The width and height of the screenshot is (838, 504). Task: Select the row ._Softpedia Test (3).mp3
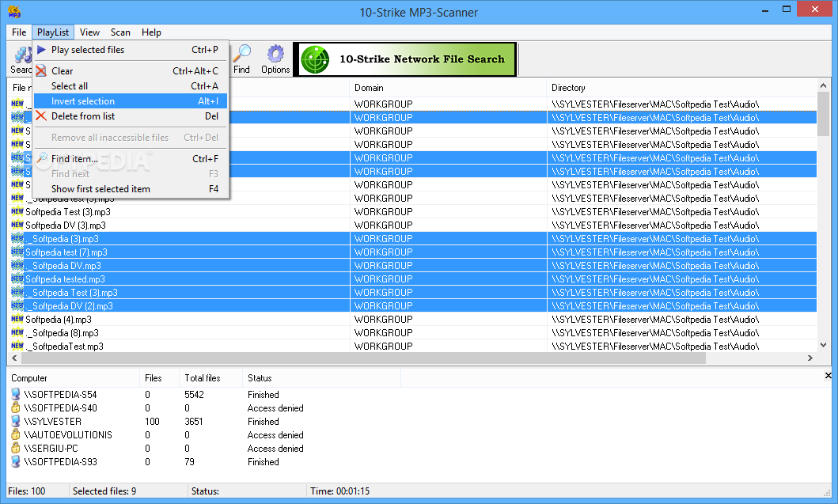tap(413, 293)
